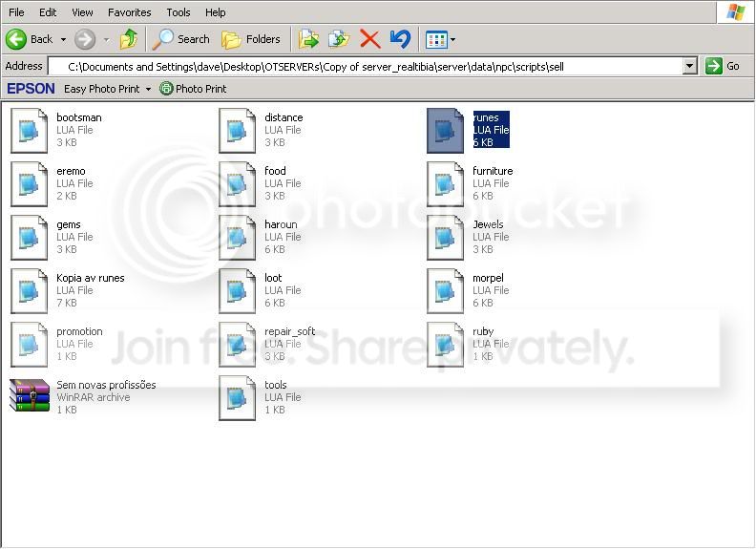This screenshot has width=756, height=549.
Task: Click the Up folder icon
Action: point(128,39)
